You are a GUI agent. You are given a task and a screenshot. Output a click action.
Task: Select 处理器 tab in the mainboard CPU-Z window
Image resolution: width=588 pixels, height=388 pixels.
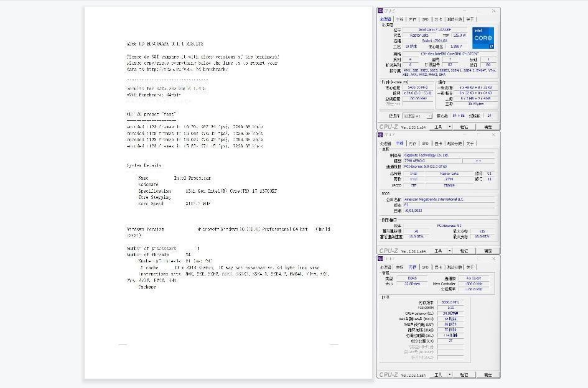pos(386,143)
